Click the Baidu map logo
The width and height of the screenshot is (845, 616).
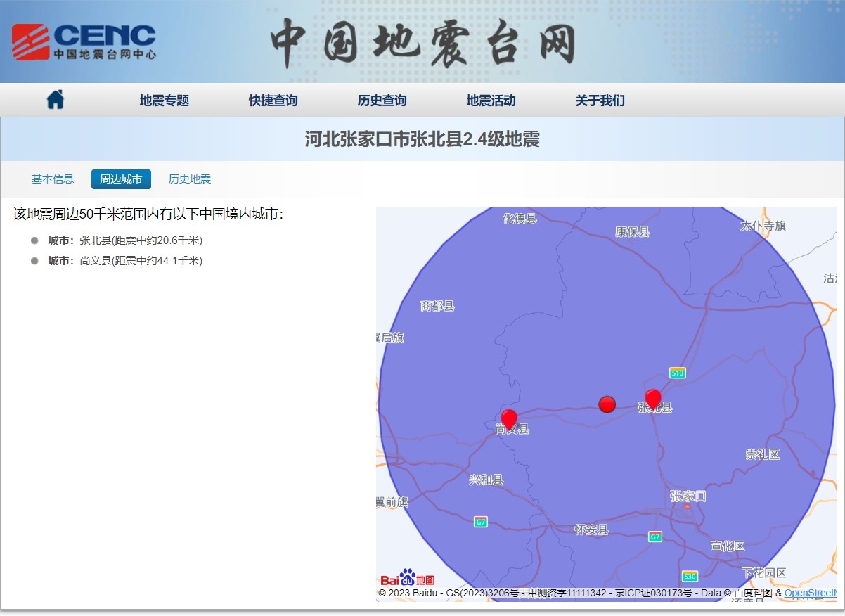[x=408, y=578]
